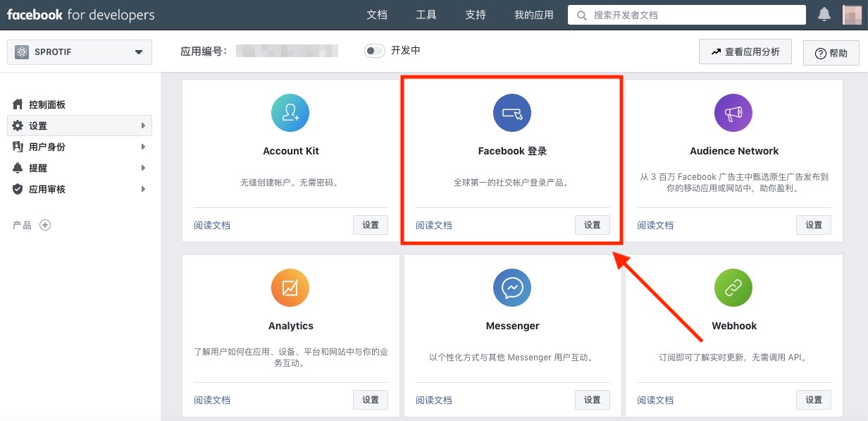The image size is (868, 421).
Task: Click the 用户身份 sidebar icon
Action: [x=18, y=147]
